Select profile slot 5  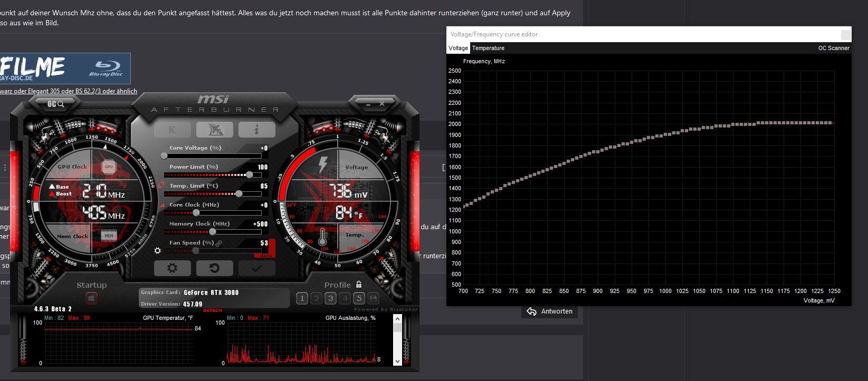pyautogui.click(x=359, y=298)
